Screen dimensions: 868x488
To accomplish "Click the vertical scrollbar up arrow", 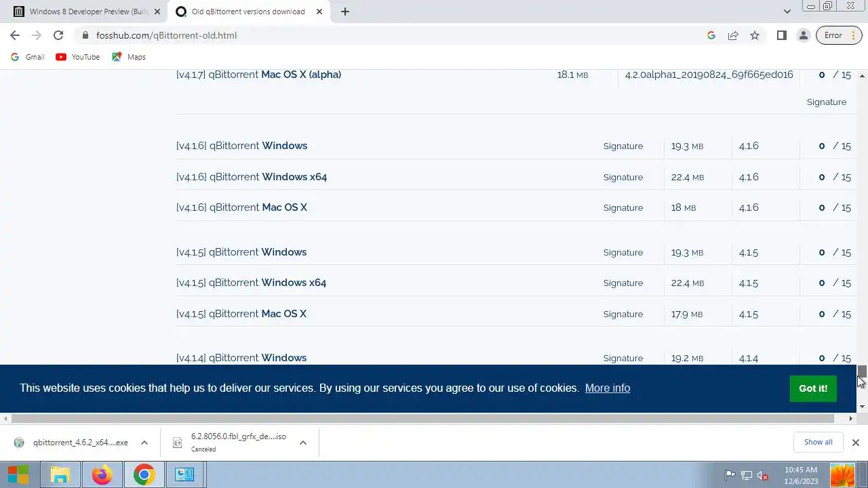I will pos(863,75).
